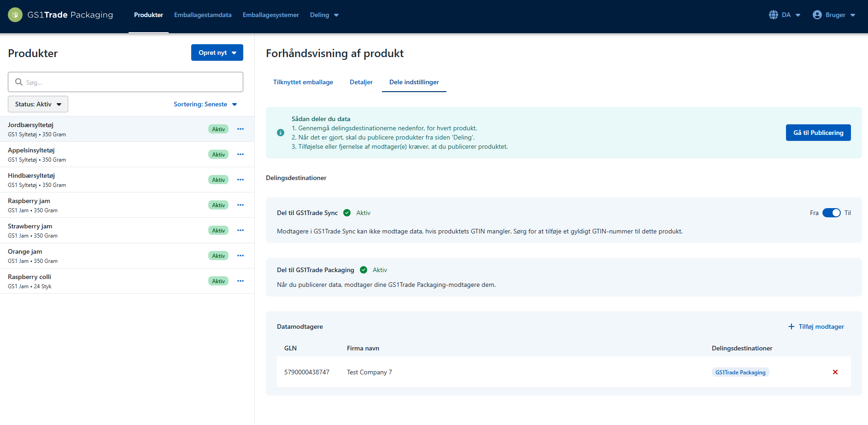Click the info icon in sharing notice
The height and width of the screenshot is (425, 868).
(x=281, y=133)
